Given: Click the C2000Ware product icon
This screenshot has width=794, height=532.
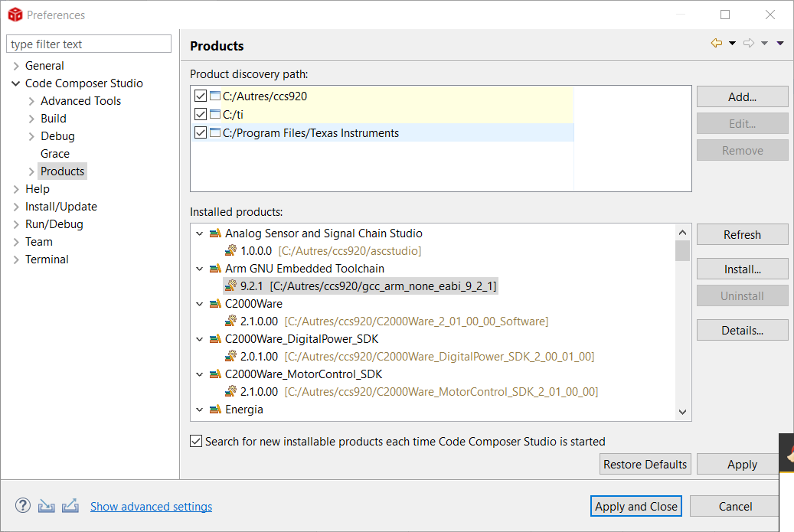Looking at the screenshot, I should (x=216, y=304).
